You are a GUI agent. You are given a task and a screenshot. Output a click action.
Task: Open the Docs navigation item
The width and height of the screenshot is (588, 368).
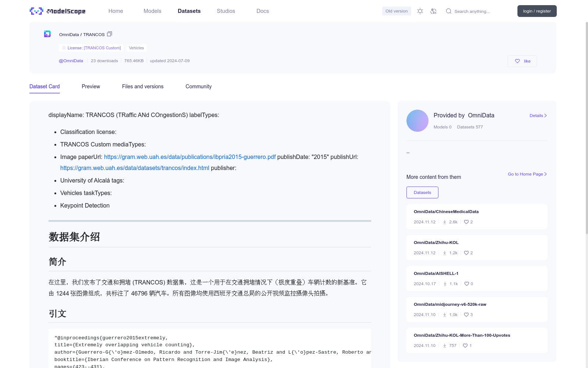[x=263, y=11]
